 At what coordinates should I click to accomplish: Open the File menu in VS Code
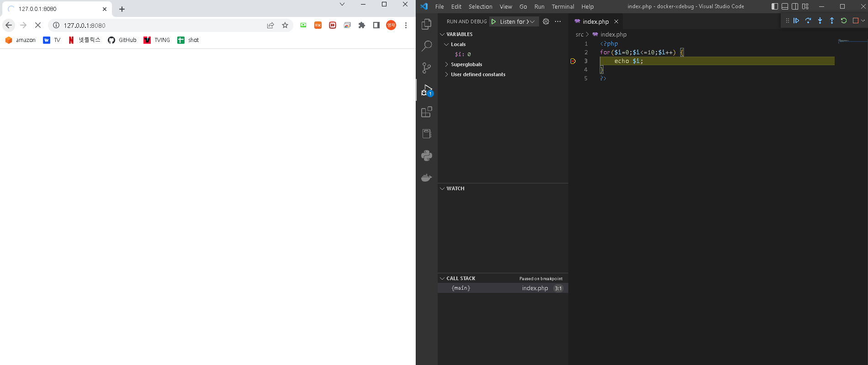[439, 6]
